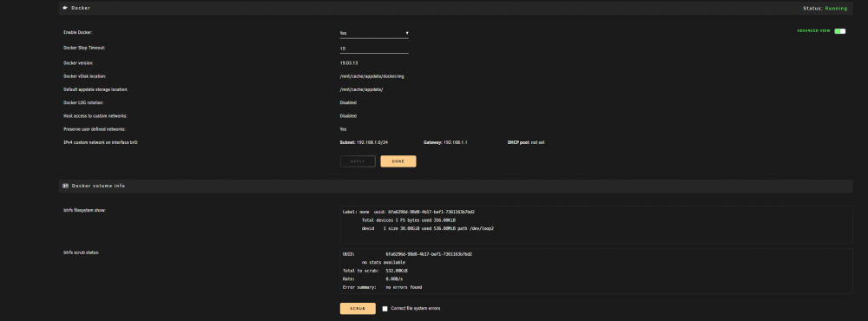
Task: Click the Host access to custom networks Disabled value
Action: 348,116
